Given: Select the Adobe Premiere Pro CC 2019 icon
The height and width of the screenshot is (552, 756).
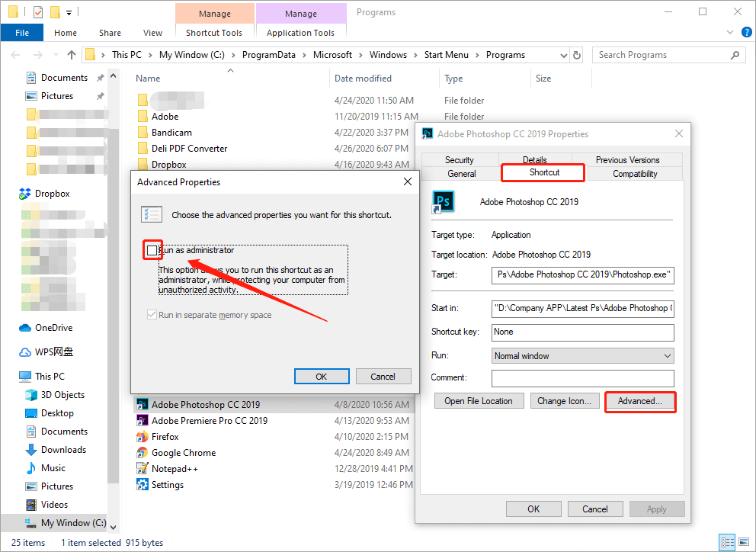Looking at the screenshot, I should (x=143, y=421).
